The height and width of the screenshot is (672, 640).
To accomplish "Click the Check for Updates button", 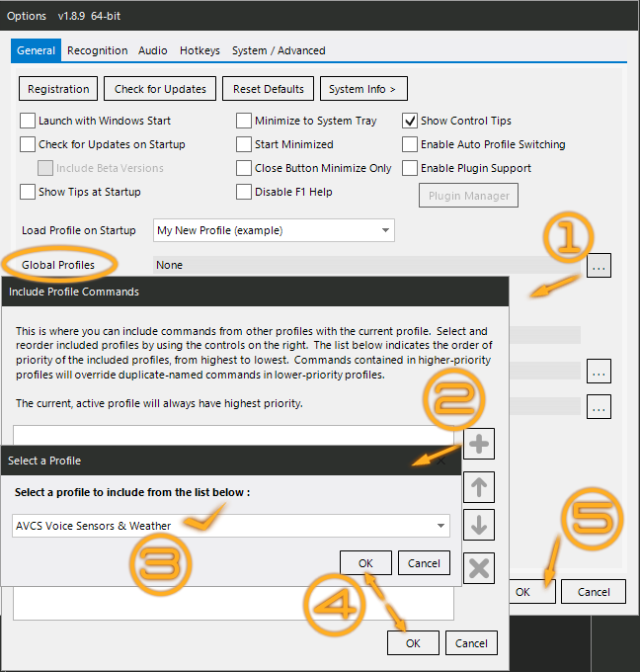I will [160, 89].
